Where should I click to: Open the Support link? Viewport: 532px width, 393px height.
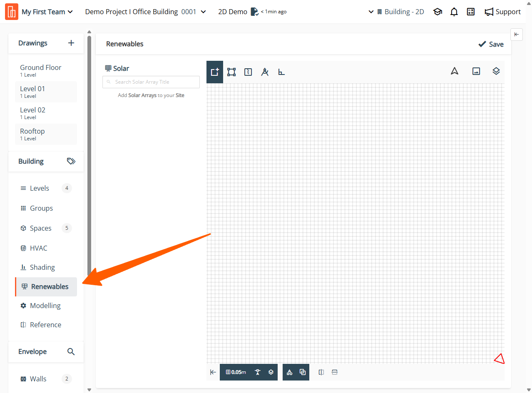point(503,12)
